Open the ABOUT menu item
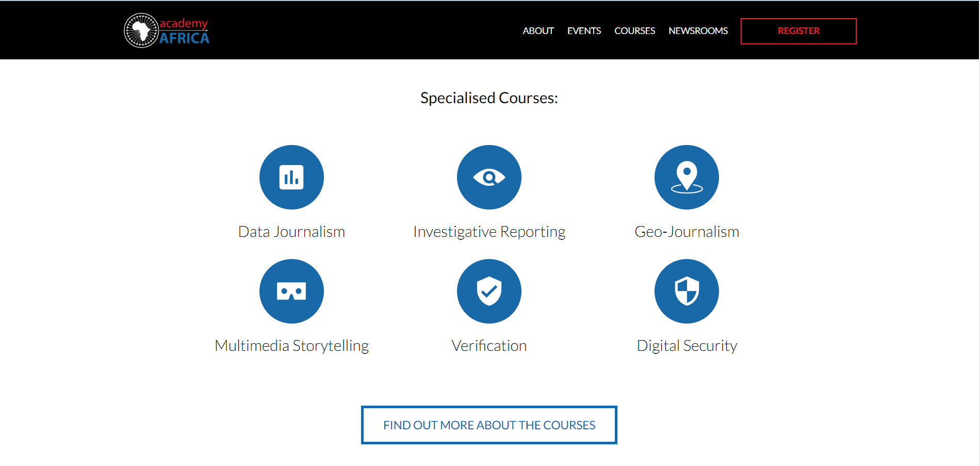Screen dimensions: 980x466 click(538, 31)
